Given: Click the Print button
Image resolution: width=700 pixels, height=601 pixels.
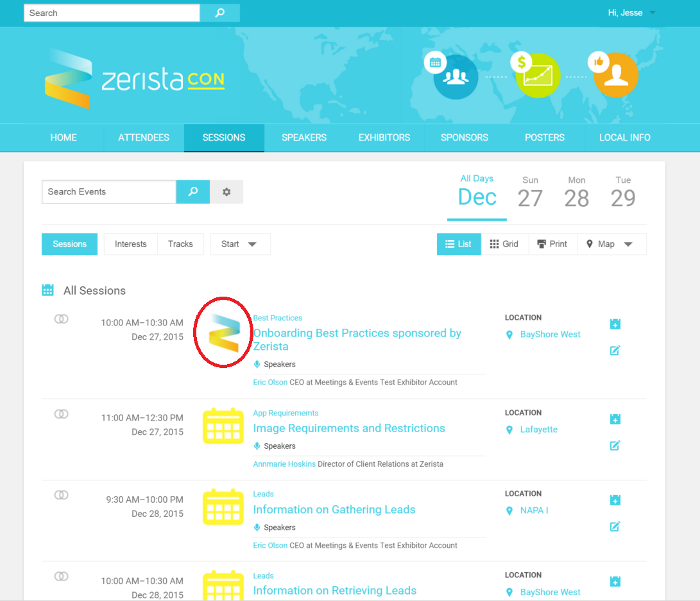Looking at the screenshot, I should coord(552,244).
